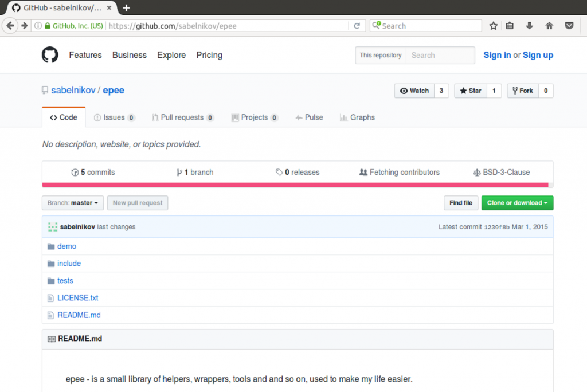This screenshot has width=587, height=392.
Task: Open the README.md file link
Action: [79, 315]
